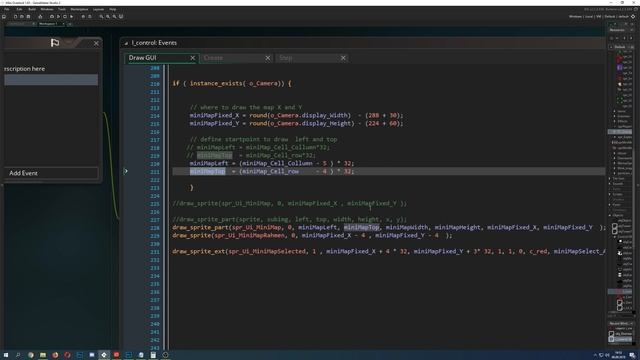The width and height of the screenshot is (640, 360).
Task: Click the Resources panel header
Action: point(617,30)
